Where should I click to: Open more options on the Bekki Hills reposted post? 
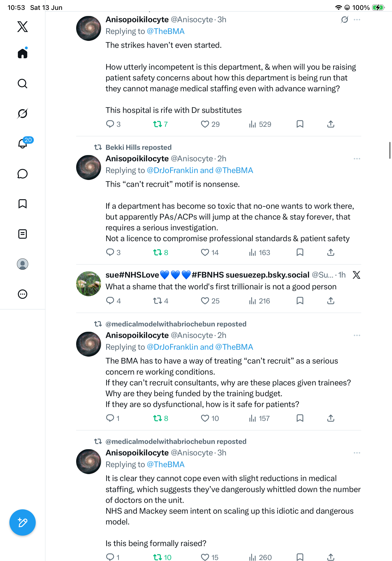(357, 159)
